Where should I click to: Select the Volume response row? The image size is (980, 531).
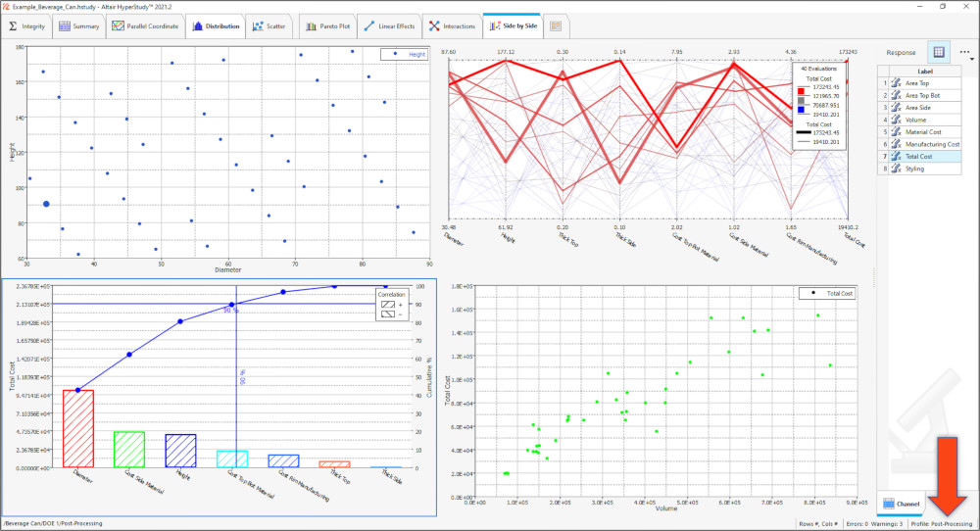916,120
